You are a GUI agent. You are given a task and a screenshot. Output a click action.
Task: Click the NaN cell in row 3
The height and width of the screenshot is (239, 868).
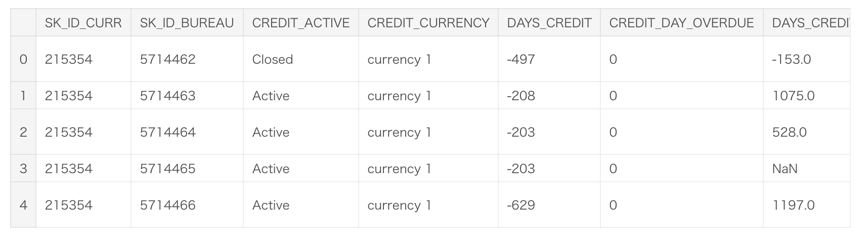click(x=785, y=169)
